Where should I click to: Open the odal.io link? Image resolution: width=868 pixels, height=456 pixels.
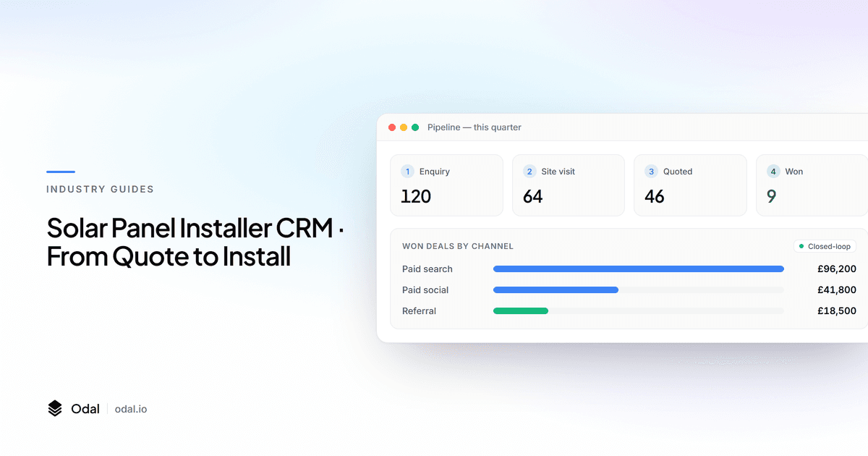coord(131,409)
